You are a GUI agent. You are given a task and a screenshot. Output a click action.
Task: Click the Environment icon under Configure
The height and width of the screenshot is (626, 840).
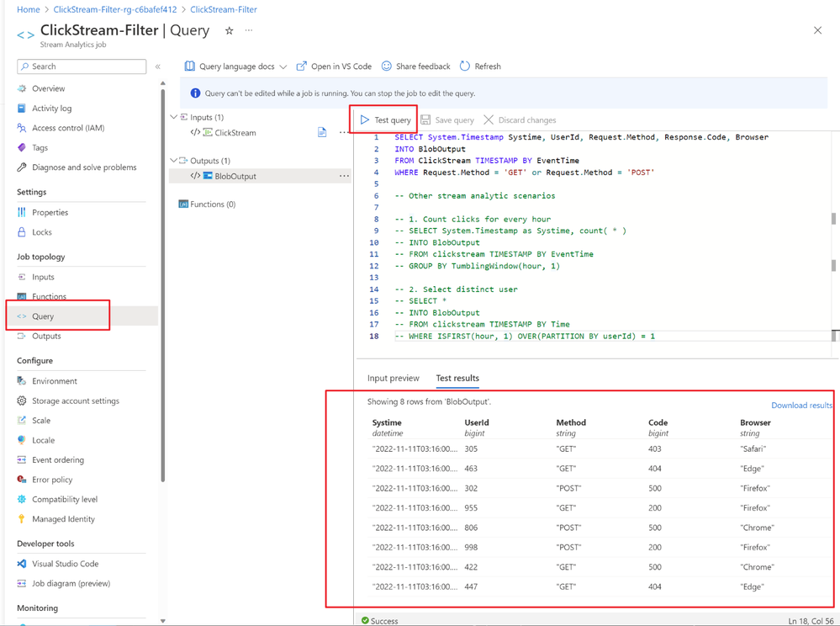(21, 381)
